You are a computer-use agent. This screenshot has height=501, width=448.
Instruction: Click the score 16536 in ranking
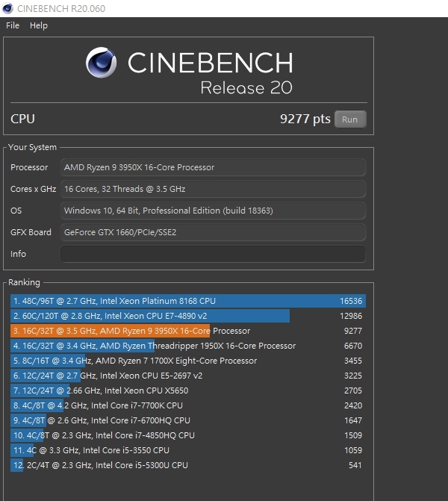tap(351, 301)
